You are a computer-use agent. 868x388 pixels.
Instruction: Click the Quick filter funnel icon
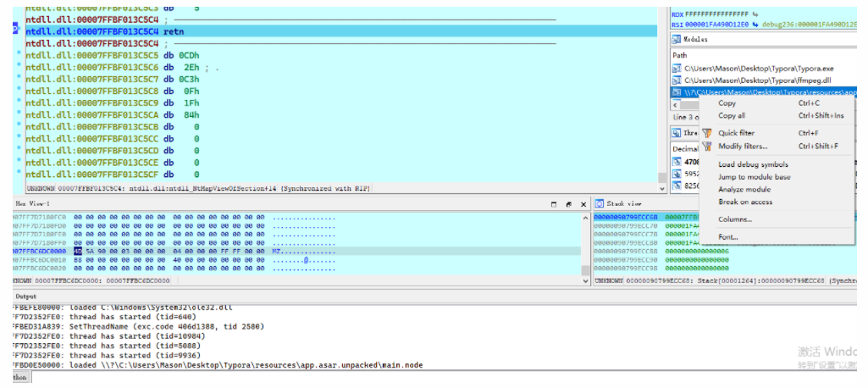706,133
